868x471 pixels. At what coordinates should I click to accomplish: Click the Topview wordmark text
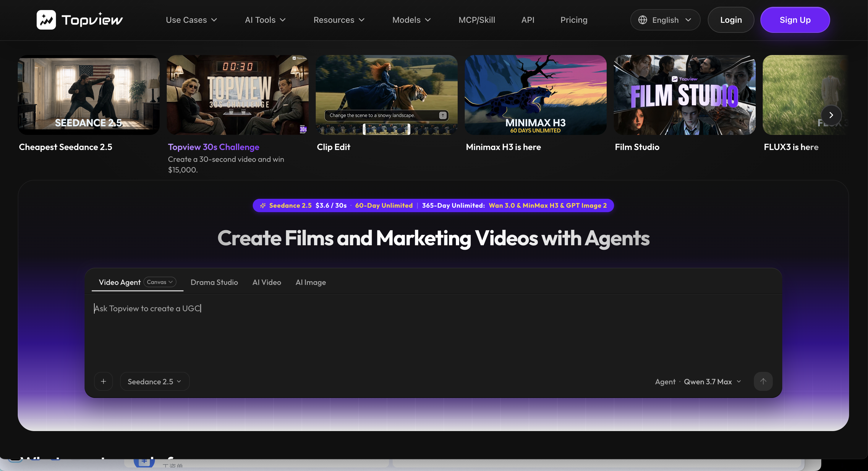click(92, 20)
